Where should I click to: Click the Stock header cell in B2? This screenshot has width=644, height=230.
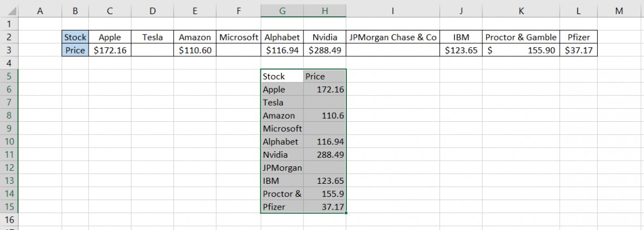75,37
